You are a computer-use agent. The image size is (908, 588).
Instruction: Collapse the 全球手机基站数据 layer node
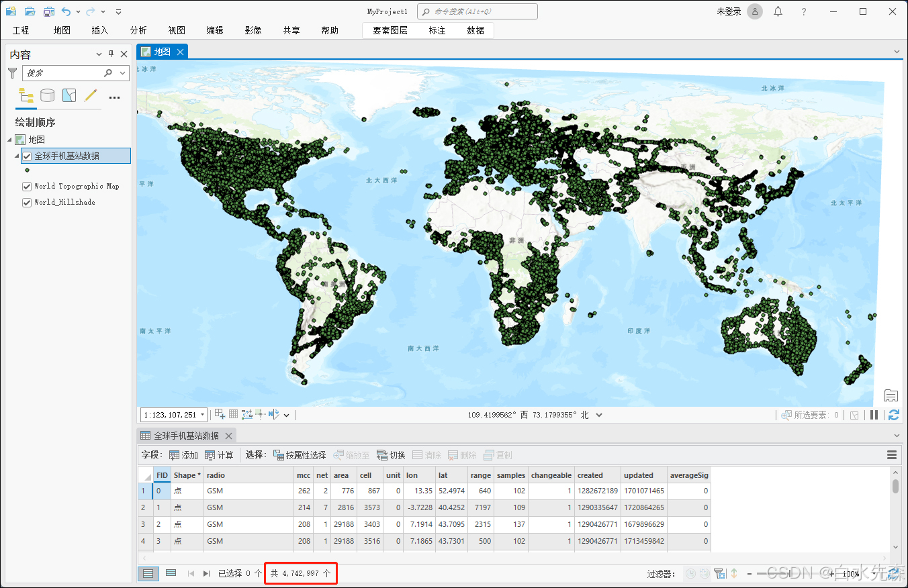pos(17,156)
